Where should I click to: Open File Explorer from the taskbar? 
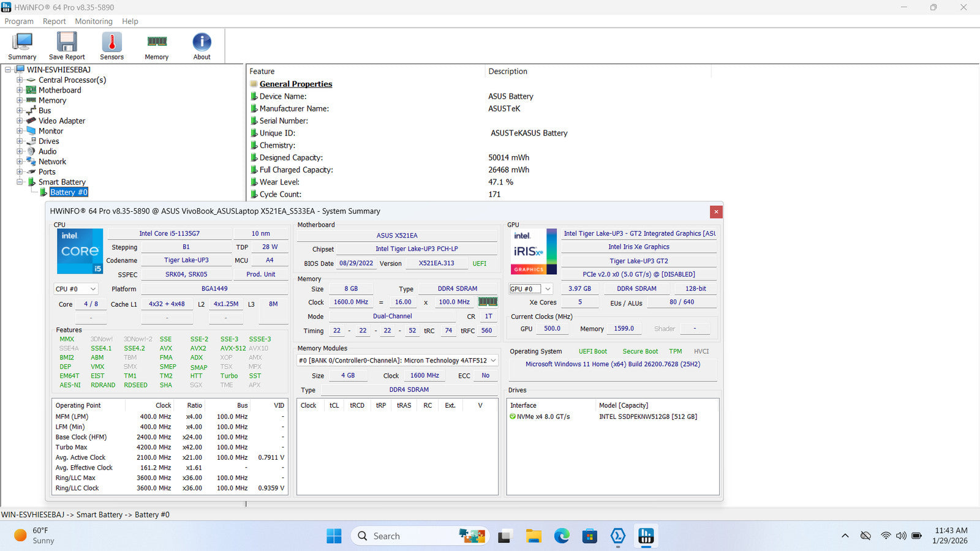pyautogui.click(x=533, y=536)
